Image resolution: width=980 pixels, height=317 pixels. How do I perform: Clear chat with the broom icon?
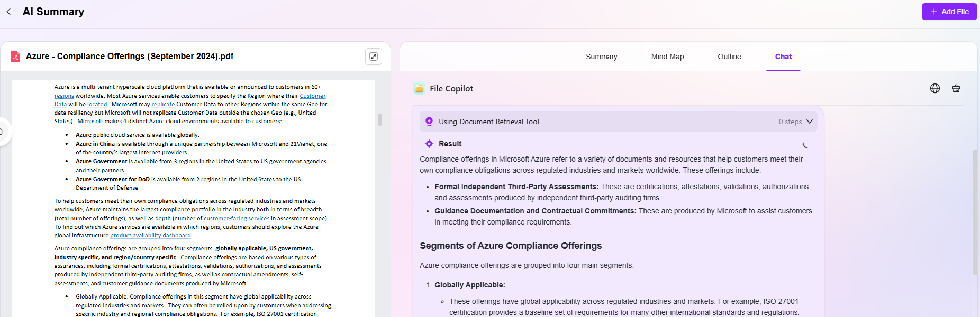point(956,88)
